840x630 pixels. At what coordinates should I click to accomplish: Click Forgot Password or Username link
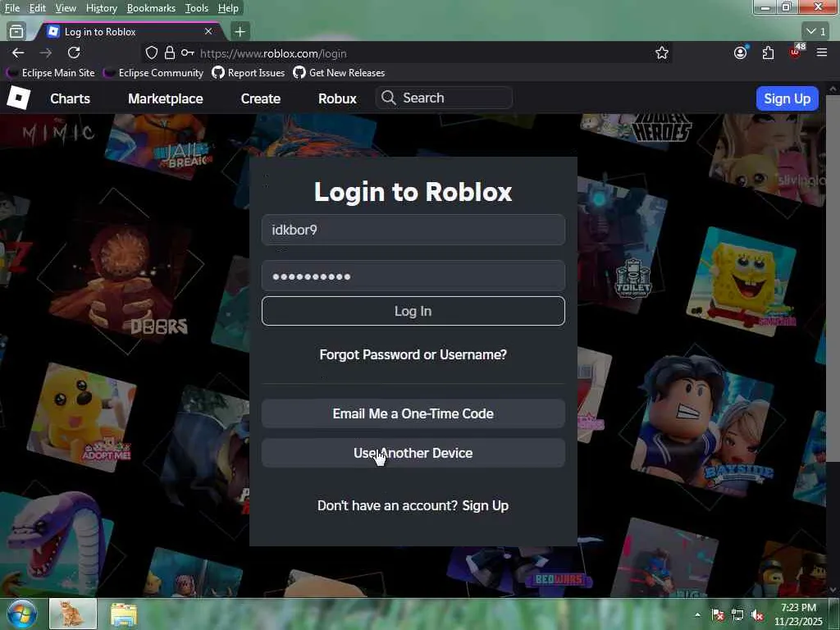[x=413, y=354]
